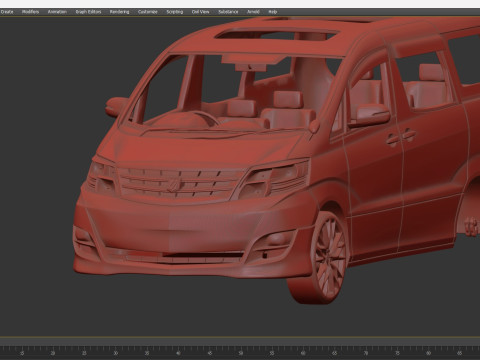480x360 pixels.
Task: Open the Modifiers menu
Action: pyautogui.click(x=30, y=12)
